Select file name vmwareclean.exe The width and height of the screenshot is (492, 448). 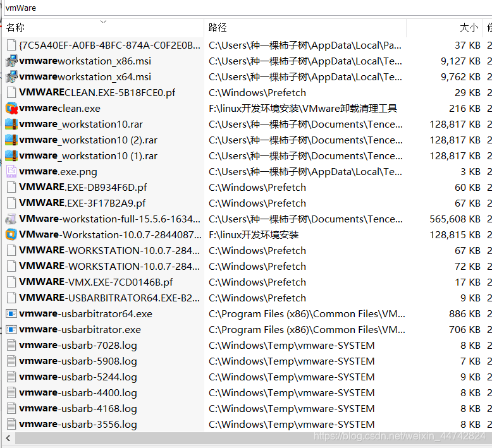[59, 108]
